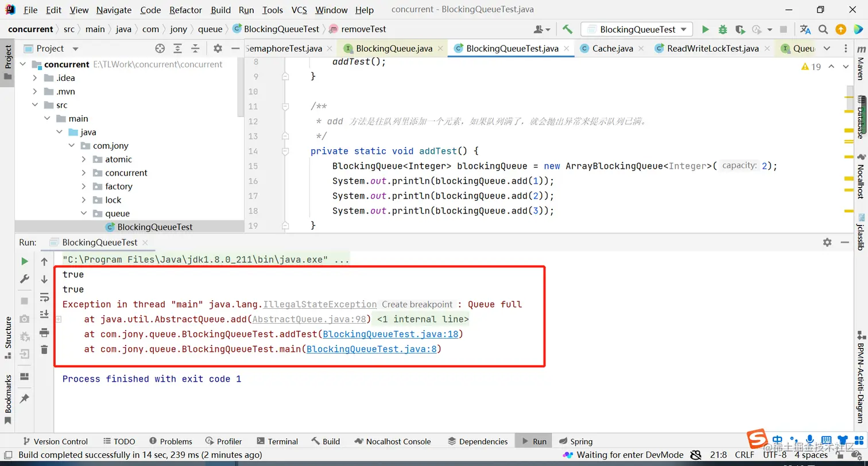Image resolution: width=868 pixels, height=466 pixels.
Task: Toggle soft-wrap in the Run console
Action: click(x=44, y=297)
